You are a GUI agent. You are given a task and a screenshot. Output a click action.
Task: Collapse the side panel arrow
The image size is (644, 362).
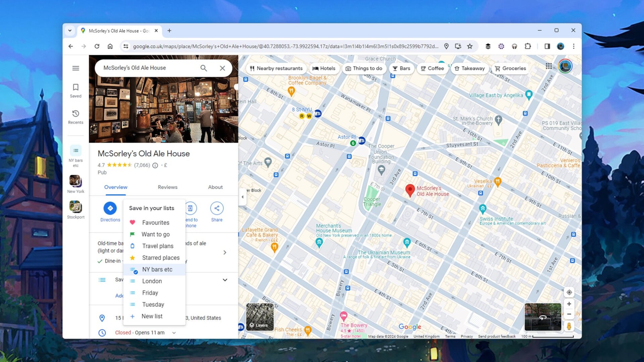click(243, 197)
